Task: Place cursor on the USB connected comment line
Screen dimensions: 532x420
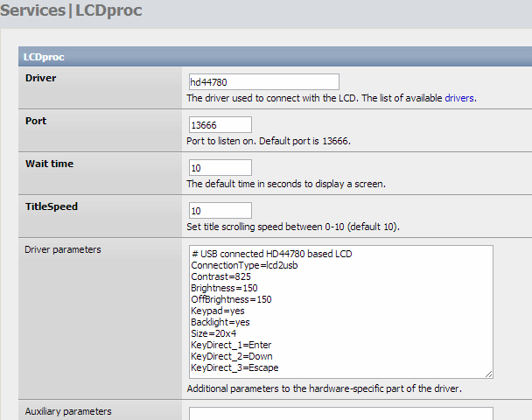Action: tap(272, 254)
